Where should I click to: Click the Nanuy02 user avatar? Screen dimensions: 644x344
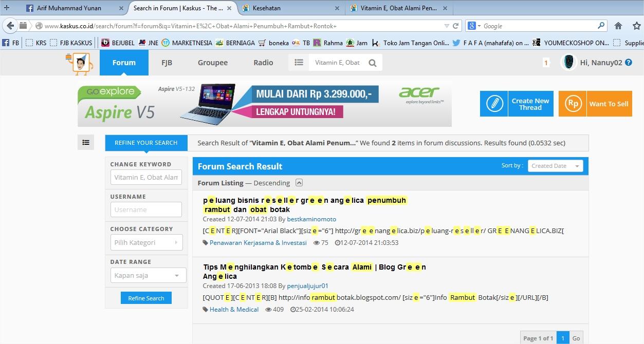pos(568,63)
